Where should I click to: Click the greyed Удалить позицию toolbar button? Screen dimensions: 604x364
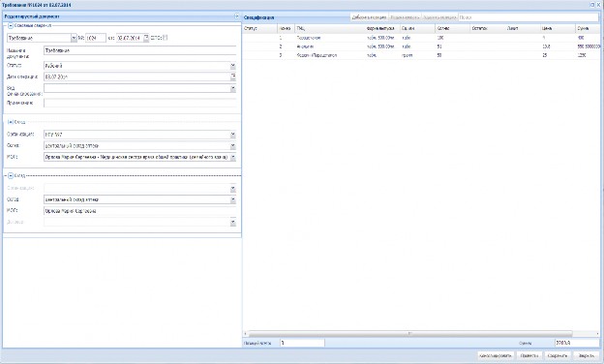click(x=439, y=17)
